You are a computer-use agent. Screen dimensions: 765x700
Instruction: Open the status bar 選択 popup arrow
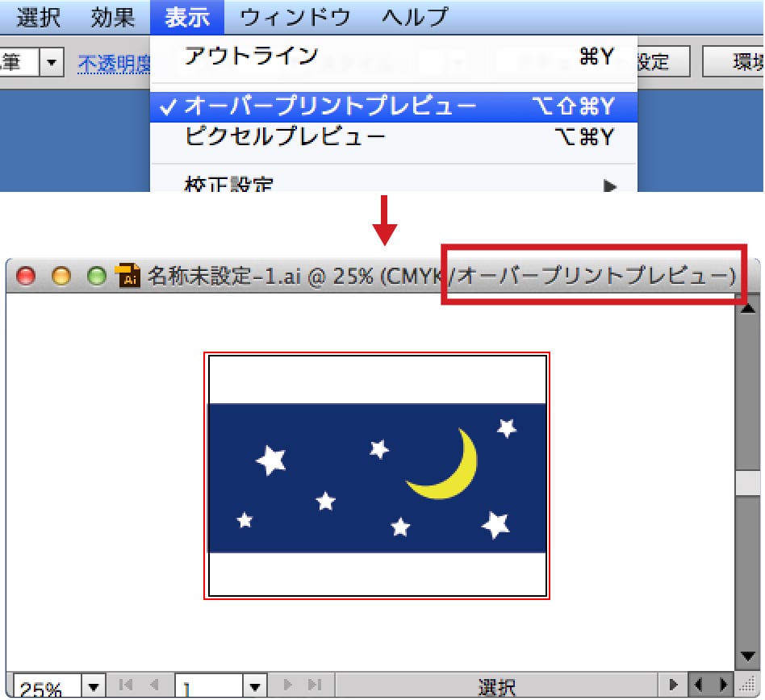pyautogui.click(x=672, y=685)
